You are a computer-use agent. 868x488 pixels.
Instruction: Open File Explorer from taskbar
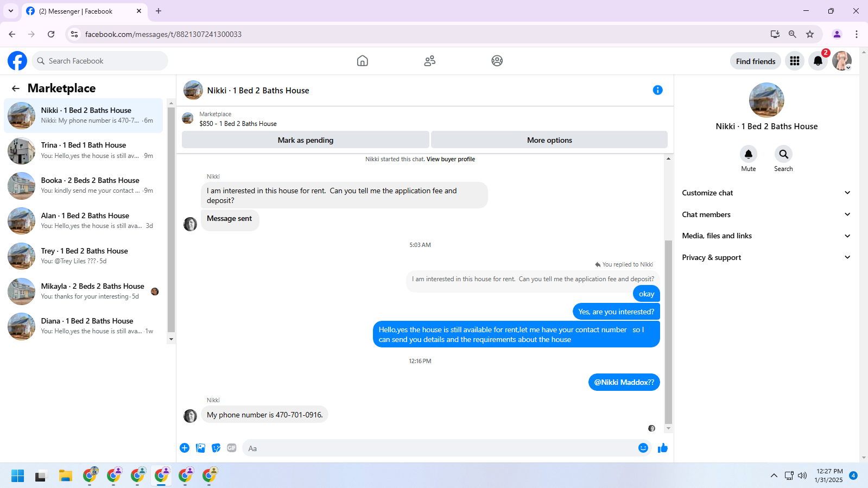click(66, 476)
